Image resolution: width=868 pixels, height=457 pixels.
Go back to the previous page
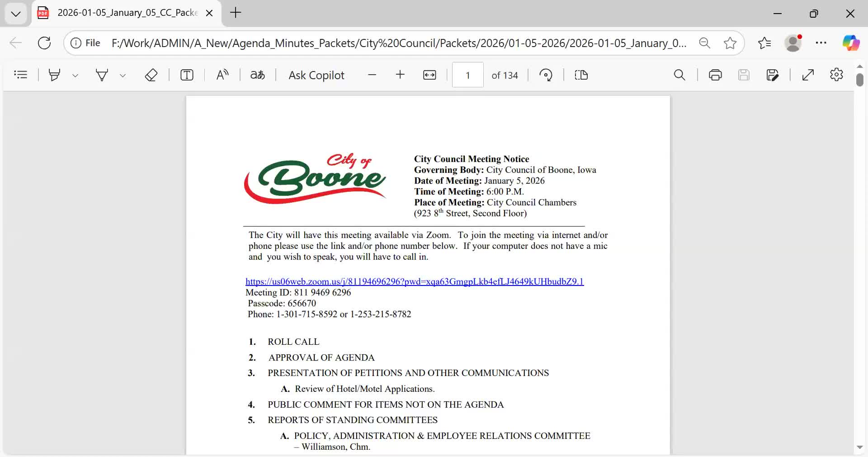(x=16, y=43)
